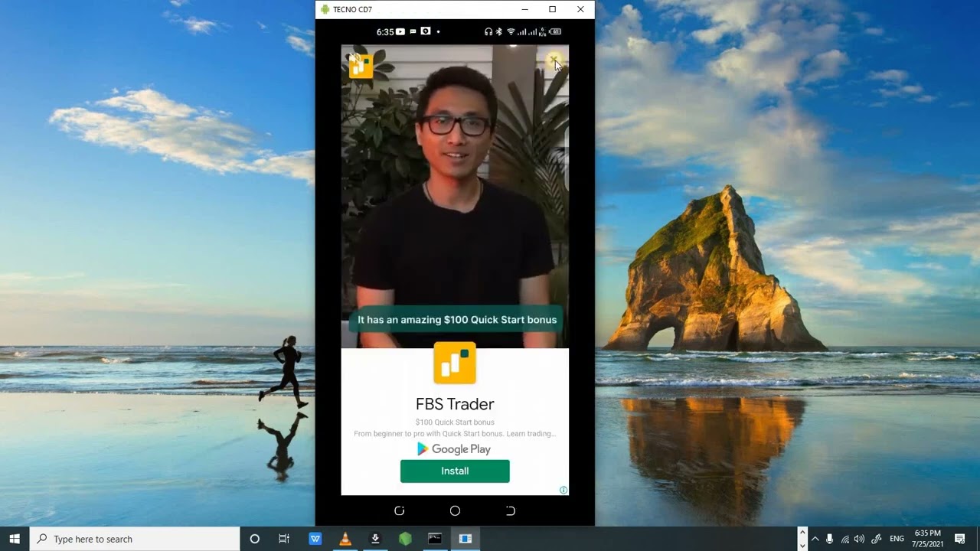Screen dimensions: 980x551
Task: Open the clock showing 6:35 PM
Action: [x=927, y=539]
